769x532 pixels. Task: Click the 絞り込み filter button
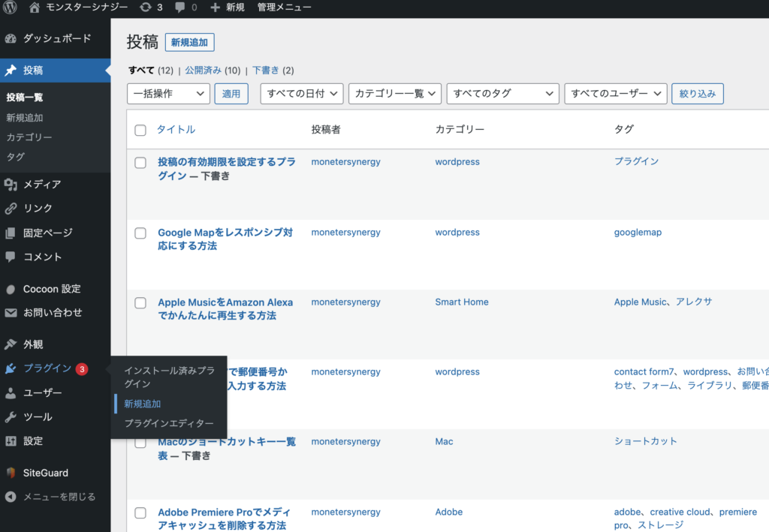697,94
